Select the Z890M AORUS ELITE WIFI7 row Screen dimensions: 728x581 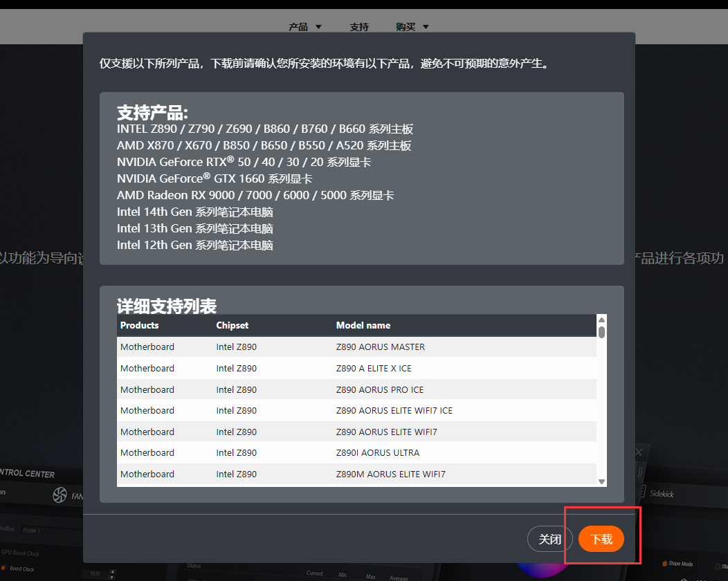pyautogui.click(x=390, y=474)
